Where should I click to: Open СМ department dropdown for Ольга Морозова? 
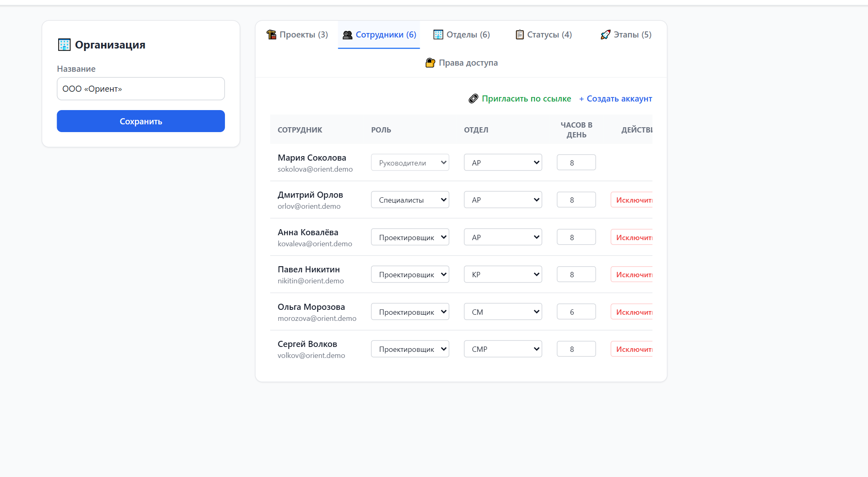[x=503, y=312]
